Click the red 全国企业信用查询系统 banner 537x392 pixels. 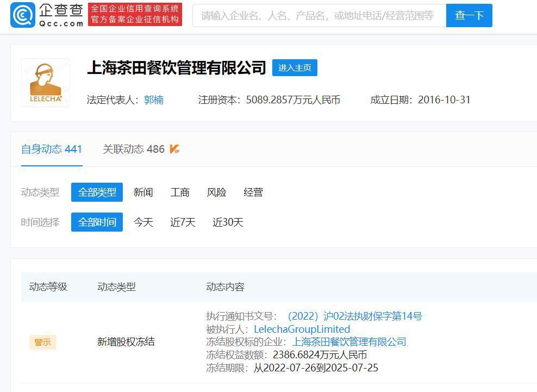[x=135, y=14]
